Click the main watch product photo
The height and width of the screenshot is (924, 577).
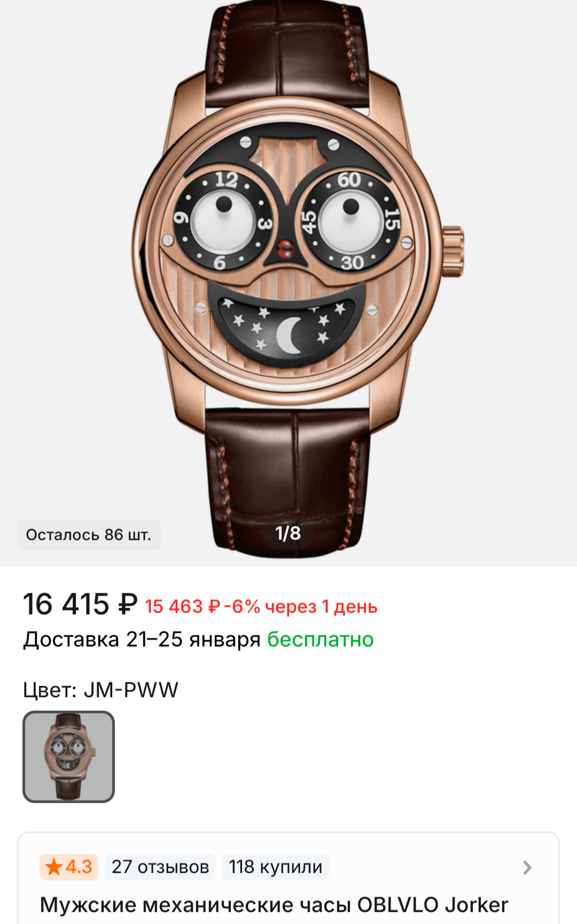[x=288, y=278]
